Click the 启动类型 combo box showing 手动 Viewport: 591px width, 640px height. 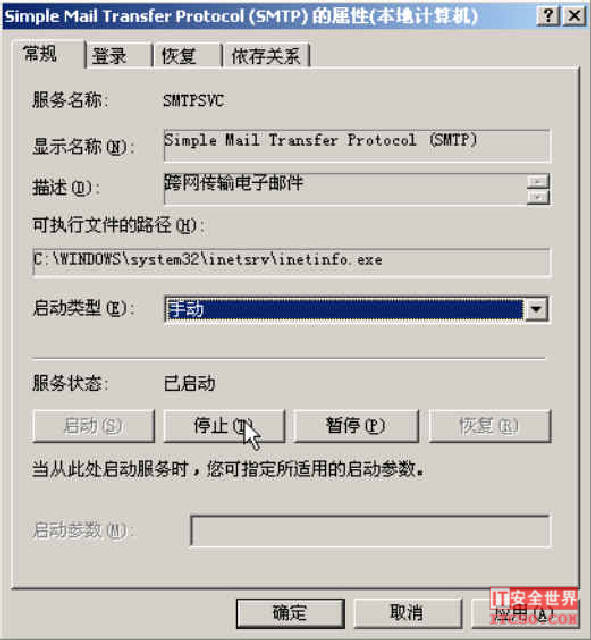[x=357, y=309]
